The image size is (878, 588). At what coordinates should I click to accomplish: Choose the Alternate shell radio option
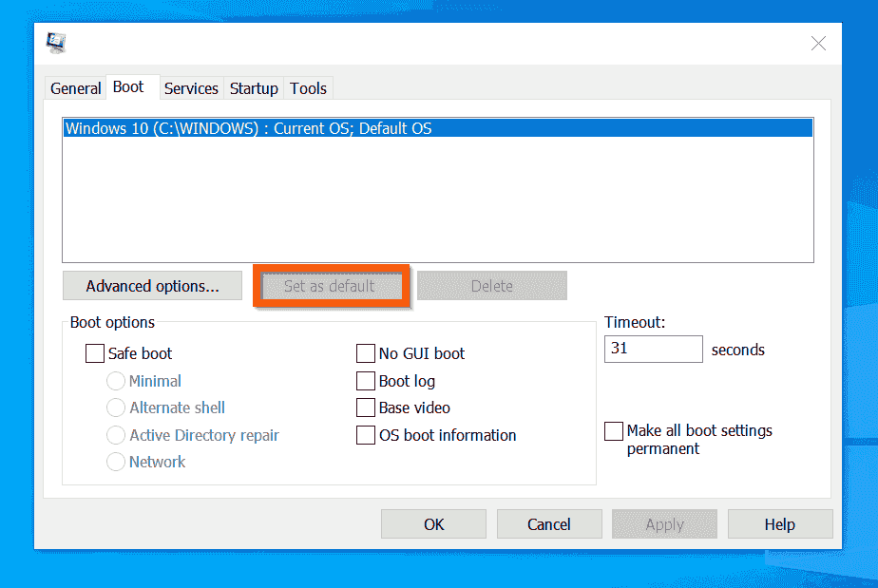click(115, 408)
